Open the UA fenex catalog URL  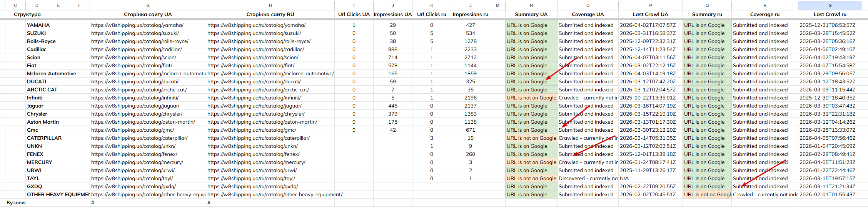click(134, 154)
